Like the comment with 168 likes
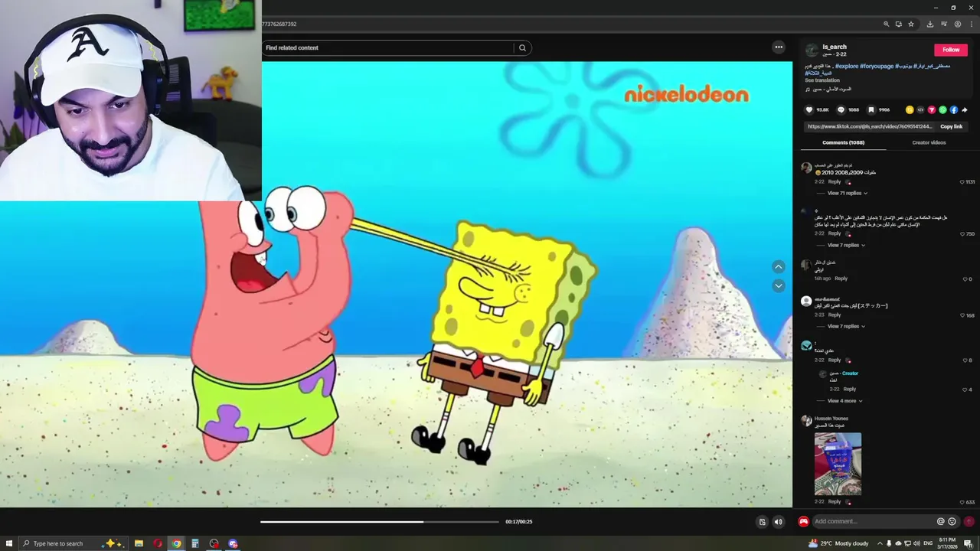This screenshot has width=980, height=551. click(x=962, y=315)
